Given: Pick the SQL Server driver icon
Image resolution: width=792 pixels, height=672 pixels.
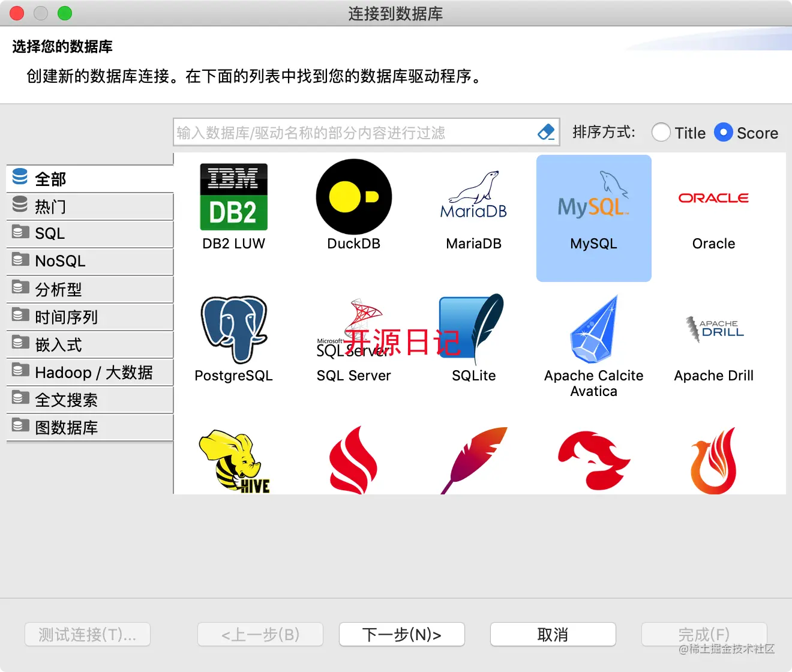Looking at the screenshot, I should point(354,329).
